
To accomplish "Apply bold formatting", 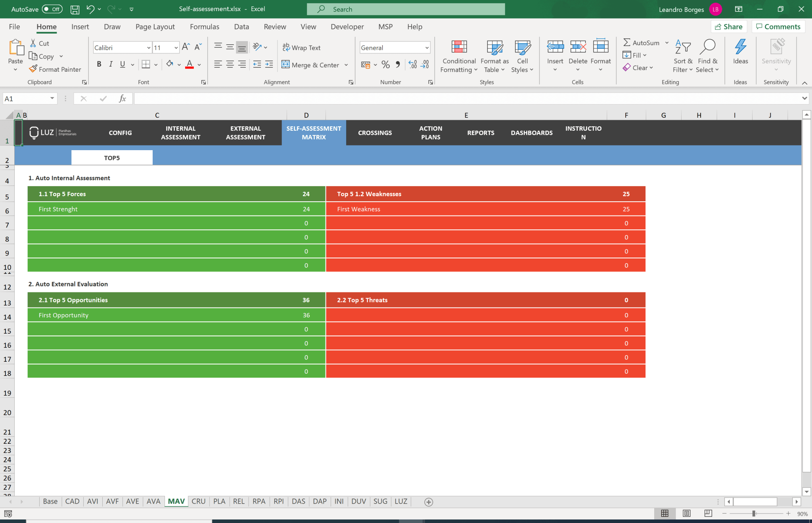I will [99, 64].
